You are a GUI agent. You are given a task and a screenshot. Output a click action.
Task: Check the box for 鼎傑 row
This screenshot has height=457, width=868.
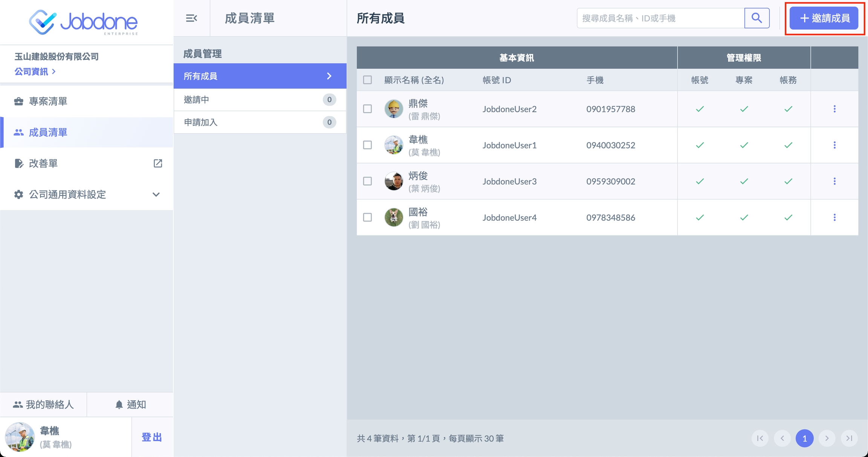[367, 109]
